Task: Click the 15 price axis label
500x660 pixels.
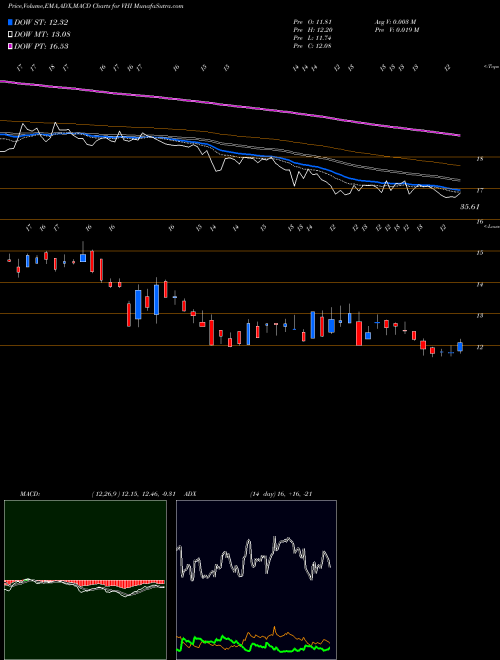Action: point(479,253)
